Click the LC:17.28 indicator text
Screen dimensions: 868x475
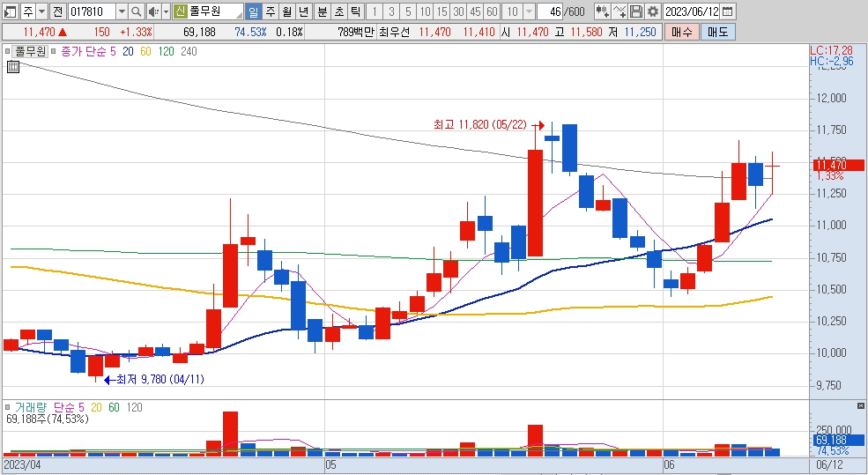(x=832, y=50)
